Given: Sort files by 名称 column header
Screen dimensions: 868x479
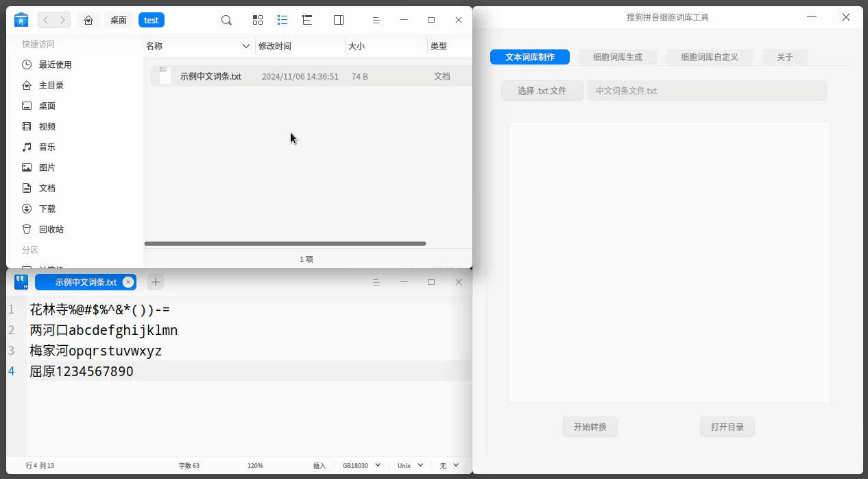Looking at the screenshot, I should coord(199,46).
